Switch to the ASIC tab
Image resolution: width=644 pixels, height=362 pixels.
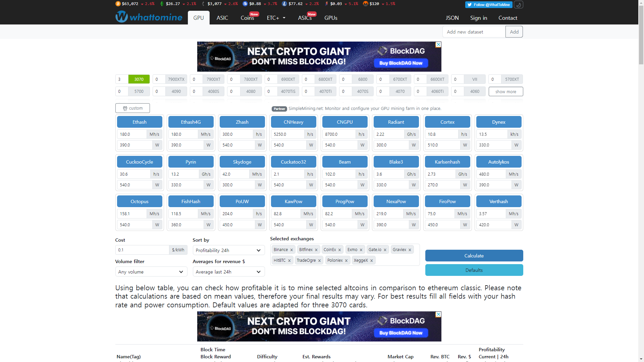222,18
